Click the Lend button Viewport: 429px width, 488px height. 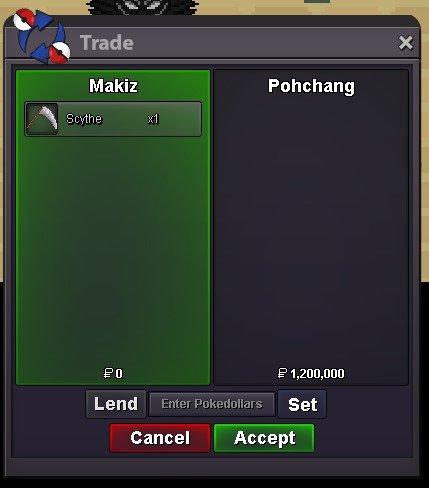click(x=116, y=404)
